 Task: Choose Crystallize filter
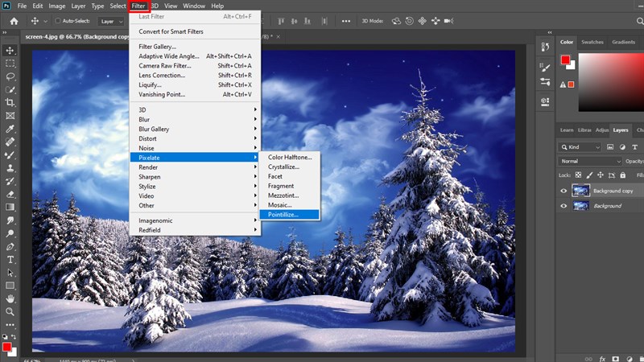pyautogui.click(x=289, y=167)
